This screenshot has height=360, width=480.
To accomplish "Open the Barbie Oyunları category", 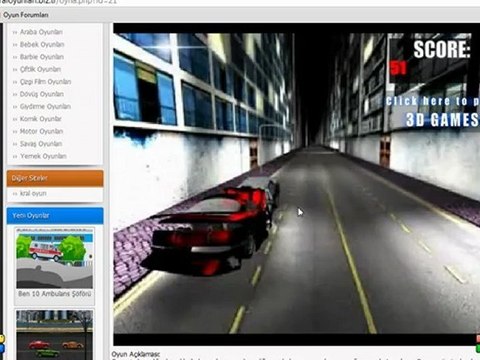I will tap(42, 57).
